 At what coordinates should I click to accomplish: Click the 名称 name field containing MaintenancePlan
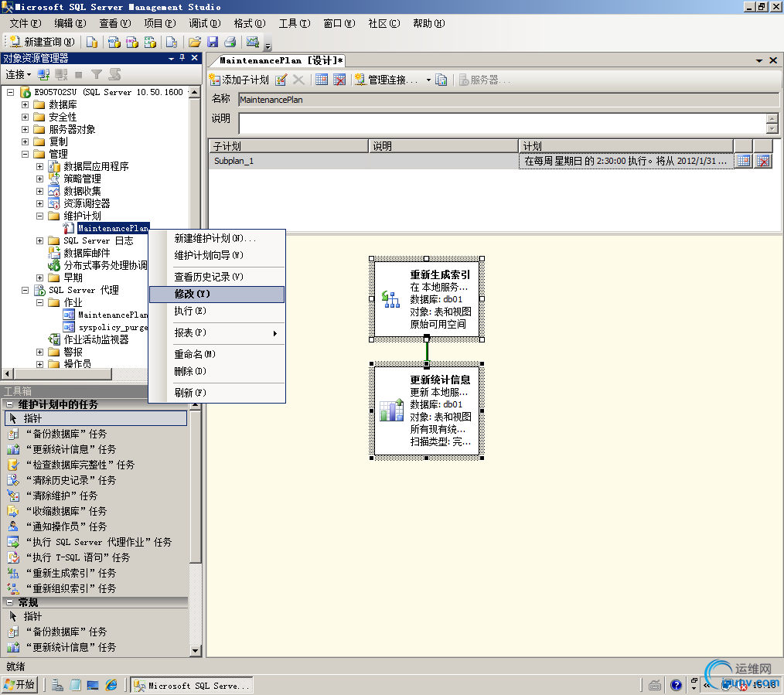tap(509, 100)
